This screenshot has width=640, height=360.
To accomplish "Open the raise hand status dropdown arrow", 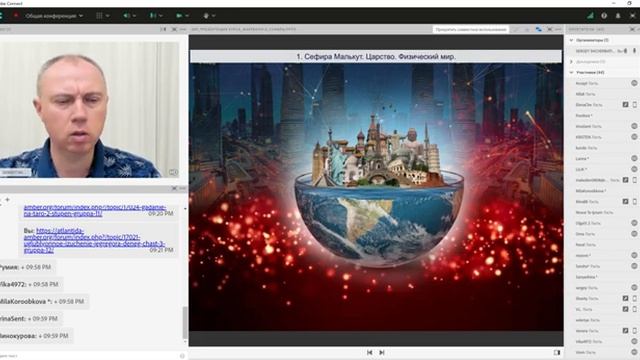I will (x=214, y=16).
